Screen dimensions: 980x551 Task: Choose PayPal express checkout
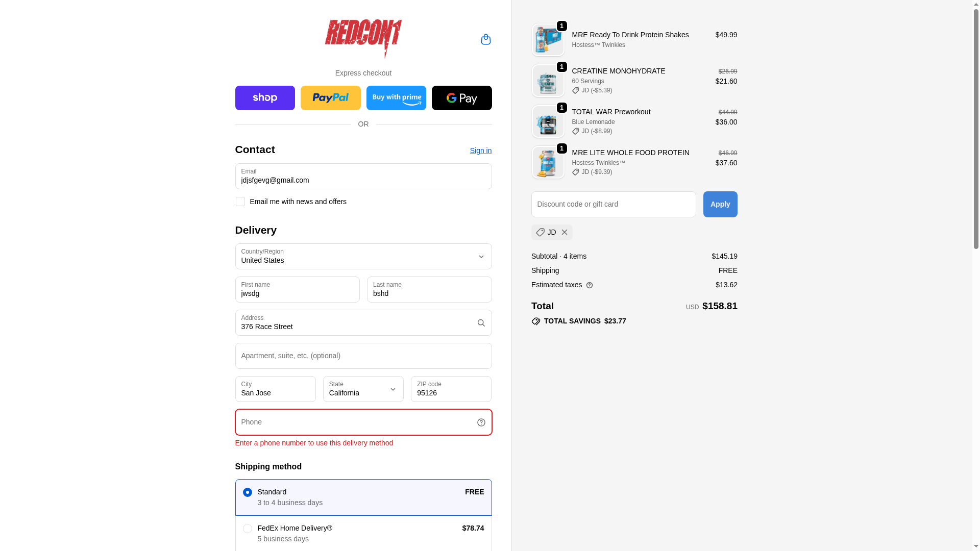[x=330, y=98]
